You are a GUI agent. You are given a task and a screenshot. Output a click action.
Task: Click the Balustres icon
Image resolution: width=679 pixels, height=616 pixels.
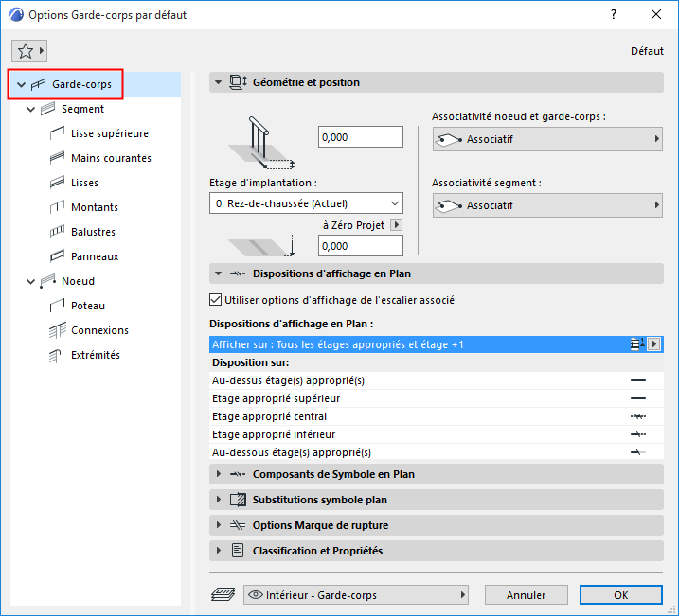[x=57, y=232]
